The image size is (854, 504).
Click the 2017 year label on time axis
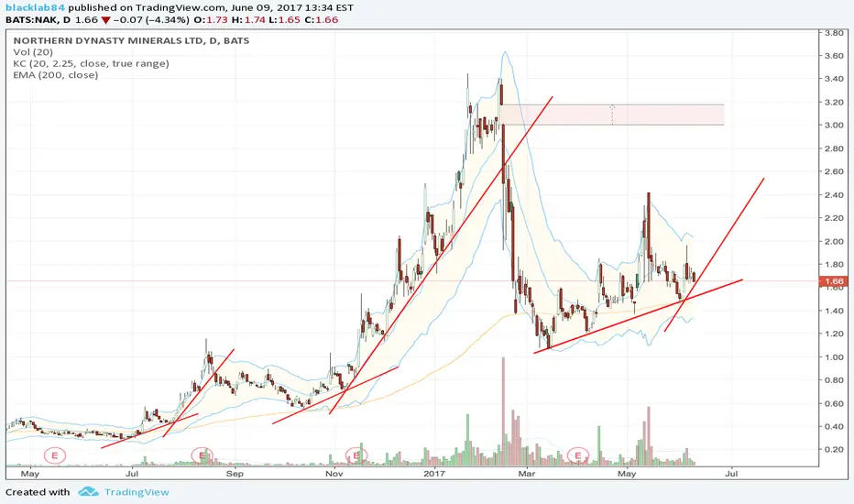click(434, 474)
